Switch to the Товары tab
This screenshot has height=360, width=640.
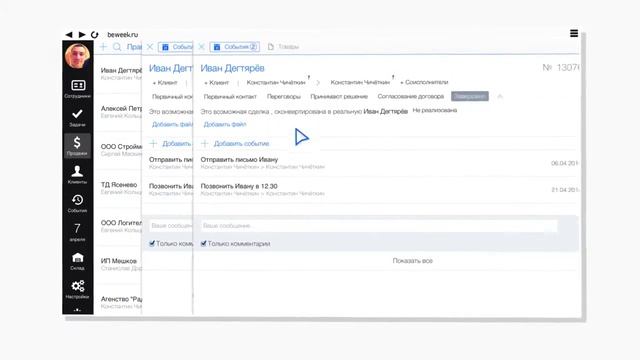click(x=284, y=47)
